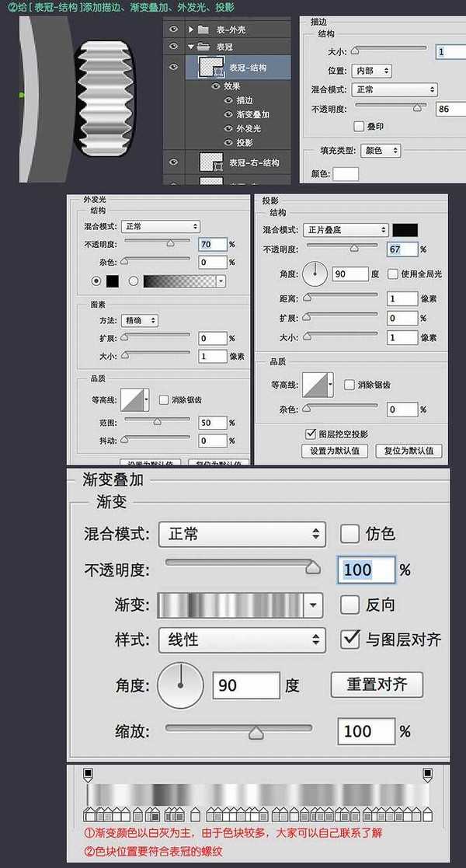Image resolution: width=466 pixels, height=868 pixels.
Task: Click the gradient overlay angle dial
Action: click(180, 685)
